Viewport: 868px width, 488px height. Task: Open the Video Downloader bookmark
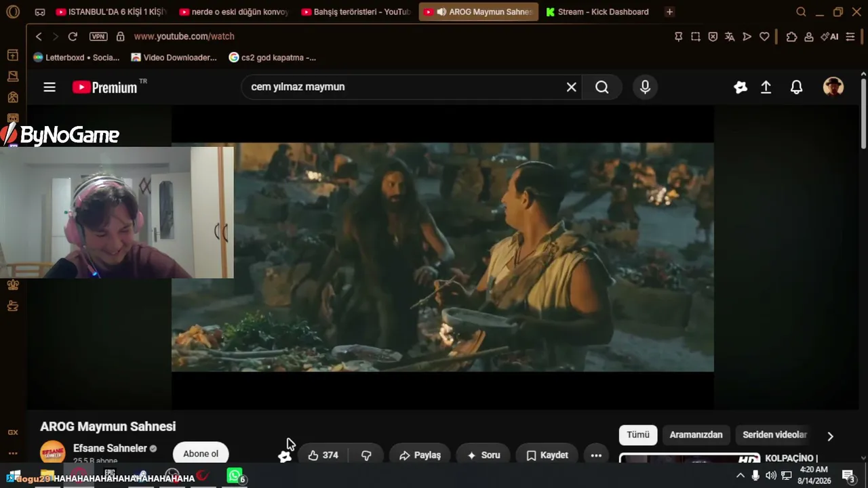(x=174, y=58)
